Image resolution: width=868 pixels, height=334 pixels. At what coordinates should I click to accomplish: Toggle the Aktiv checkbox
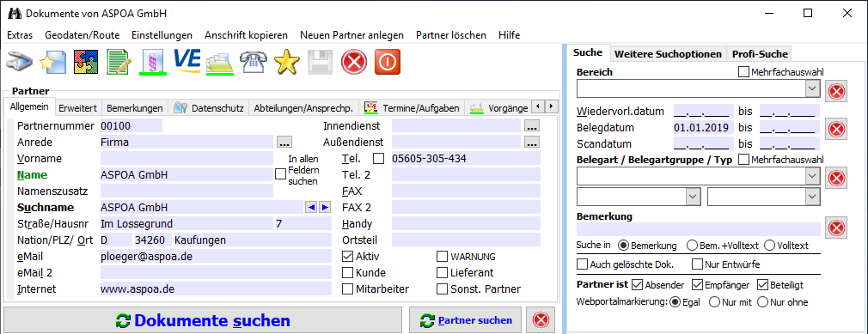[348, 257]
